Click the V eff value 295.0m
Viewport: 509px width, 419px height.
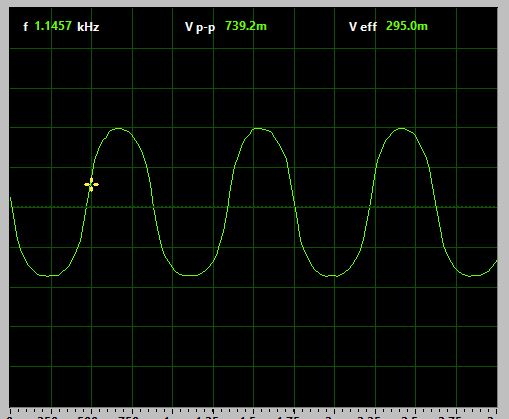(407, 26)
